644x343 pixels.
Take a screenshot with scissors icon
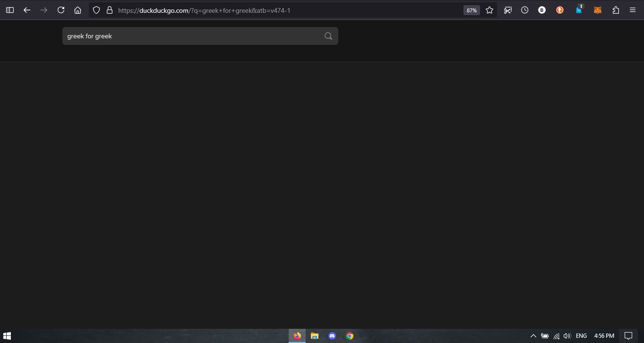(x=508, y=10)
